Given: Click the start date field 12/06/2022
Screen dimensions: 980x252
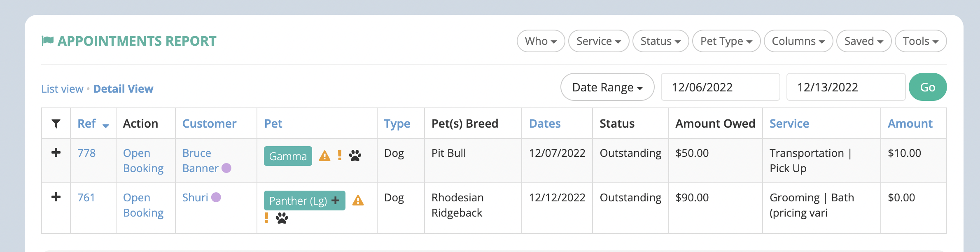Looking at the screenshot, I should 720,87.
